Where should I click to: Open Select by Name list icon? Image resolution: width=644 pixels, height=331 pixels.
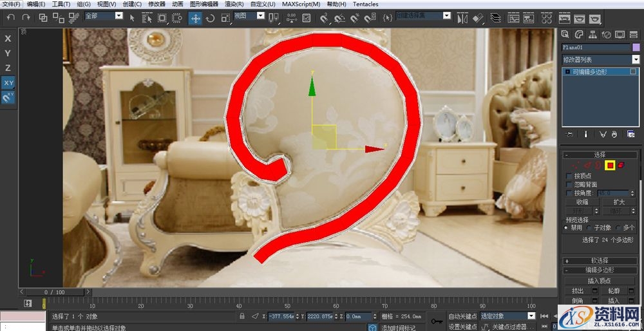147,18
